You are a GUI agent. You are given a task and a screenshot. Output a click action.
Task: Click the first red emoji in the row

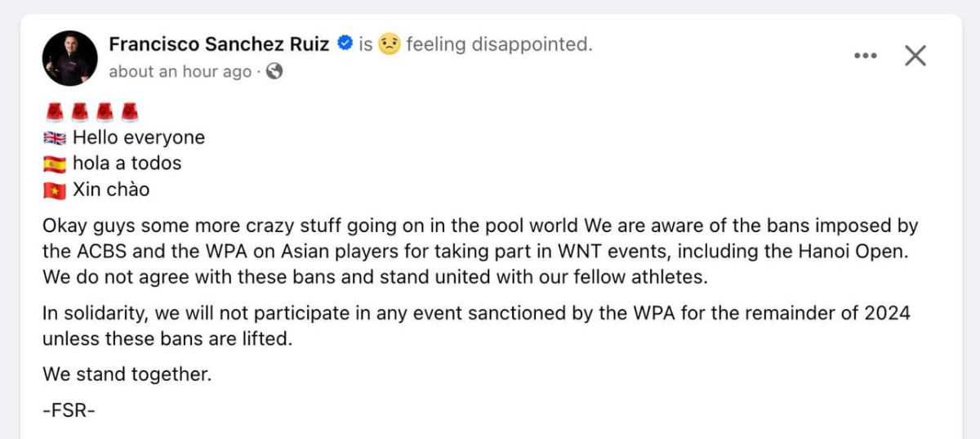coord(54,110)
